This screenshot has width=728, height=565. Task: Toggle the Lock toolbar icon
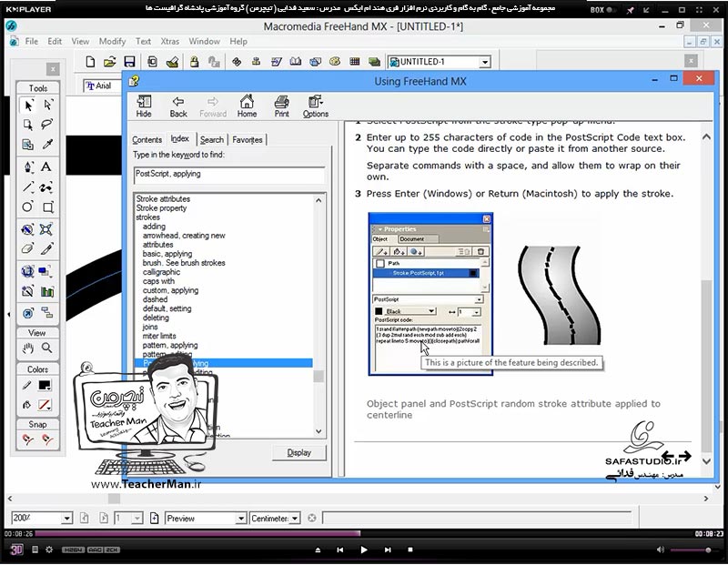tap(195, 62)
